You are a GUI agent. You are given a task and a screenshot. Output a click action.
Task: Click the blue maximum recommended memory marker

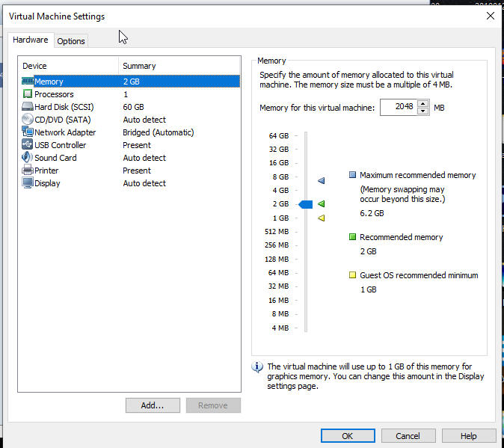(322, 181)
